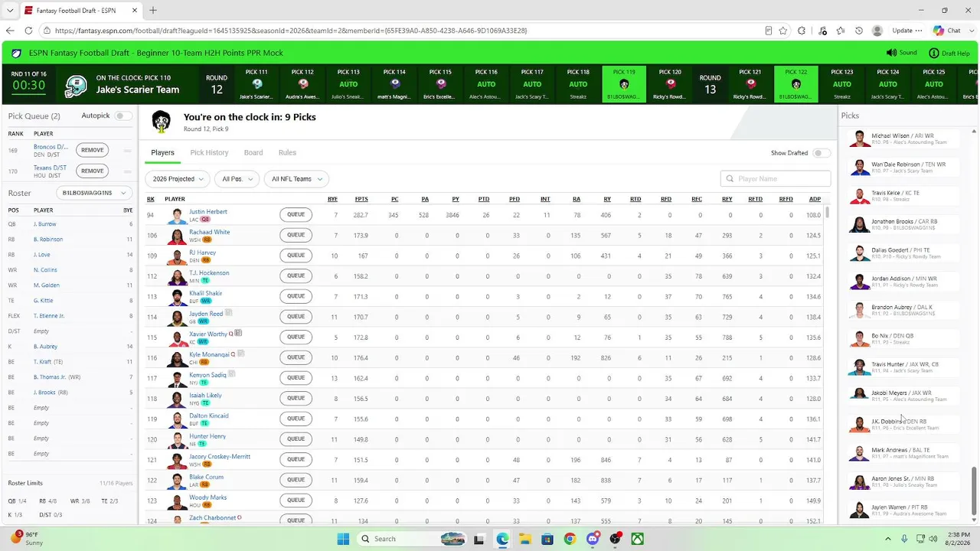
Task: Open Woody Marks player link
Action: [x=207, y=497]
